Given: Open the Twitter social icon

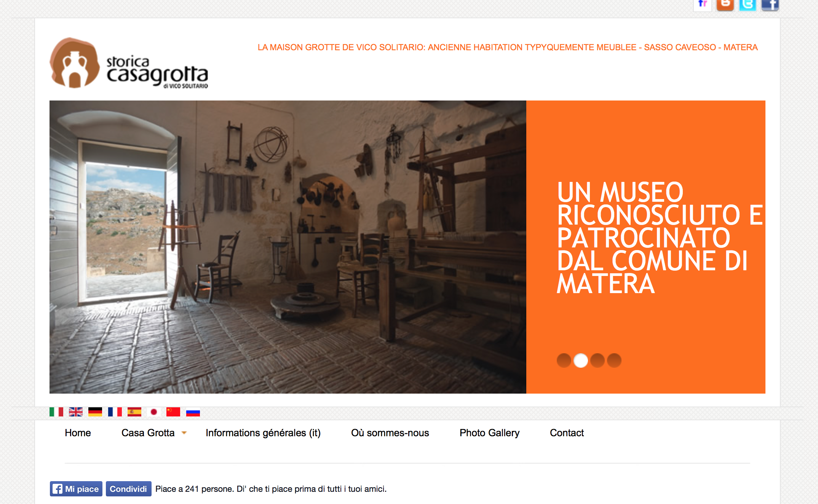Looking at the screenshot, I should pyautogui.click(x=748, y=5).
